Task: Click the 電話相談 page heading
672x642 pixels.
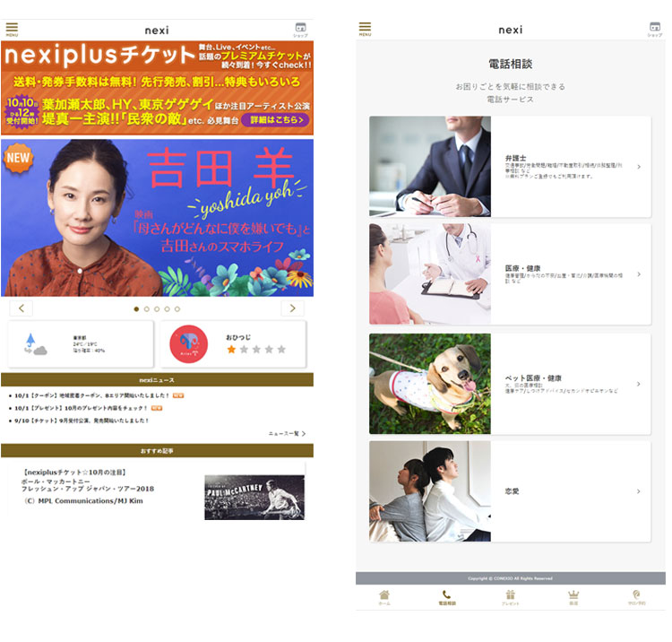Action: 510,64
